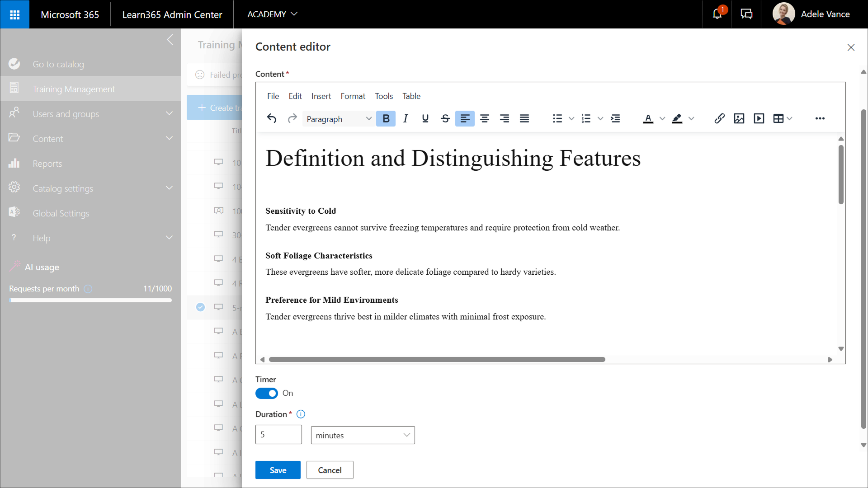Open the Insert menu
868x488 pixels.
click(x=321, y=96)
